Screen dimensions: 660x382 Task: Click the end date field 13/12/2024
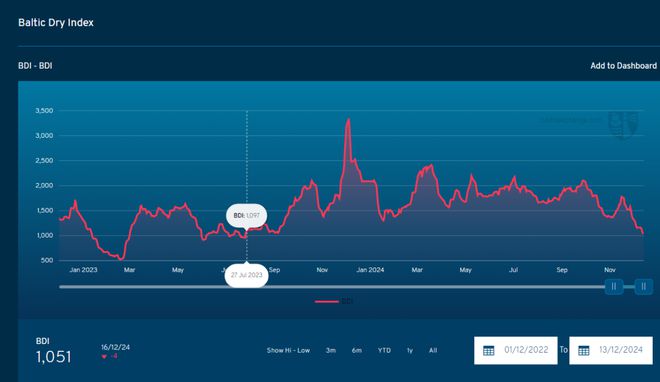pyautogui.click(x=611, y=350)
